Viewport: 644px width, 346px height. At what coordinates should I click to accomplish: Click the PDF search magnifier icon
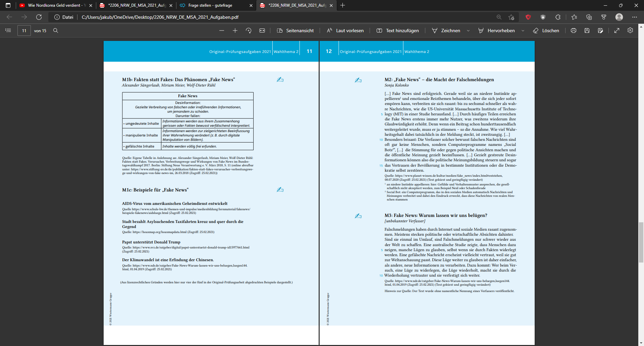pyautogui.click(x=56, y=31)
